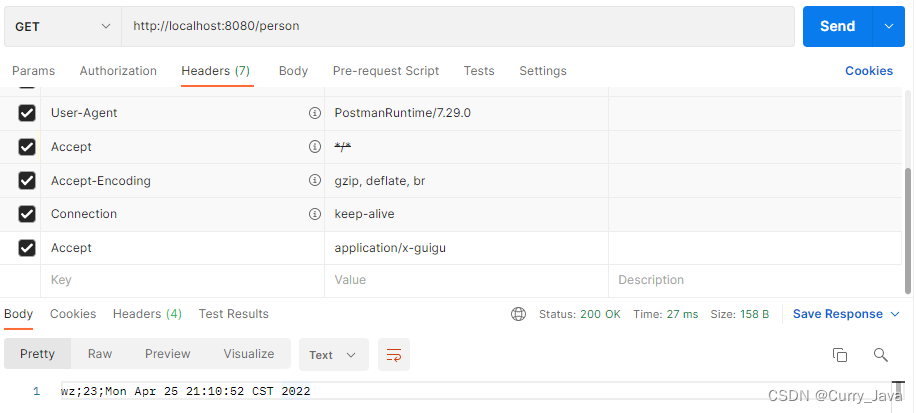Click the info icon on the */* Accept row

[x=315, y=147]
